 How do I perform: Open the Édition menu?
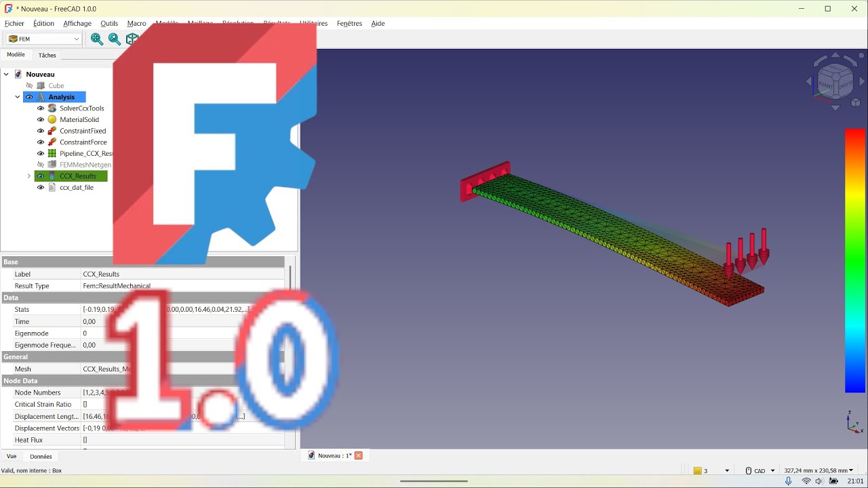pos(43,23)
